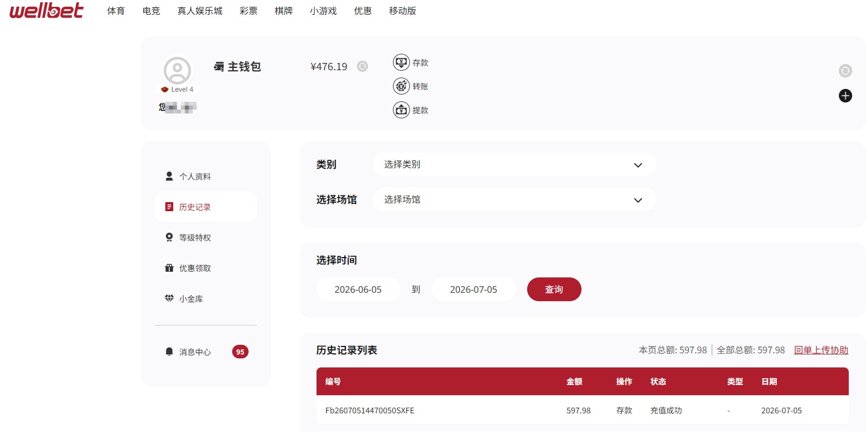This screenshot has width=868, height=432.
Task: Click the end date field 2026-07-05
Action: click(474, 289)
